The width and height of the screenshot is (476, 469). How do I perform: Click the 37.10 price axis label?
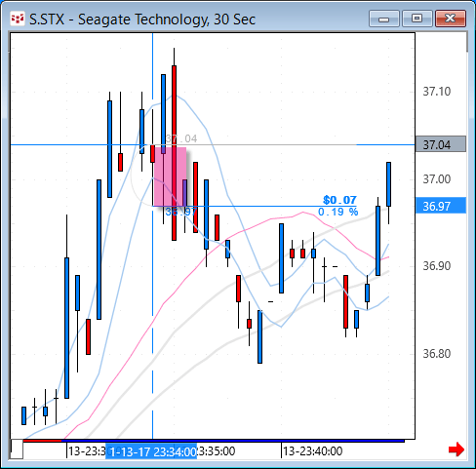click(x=436, y=92)
